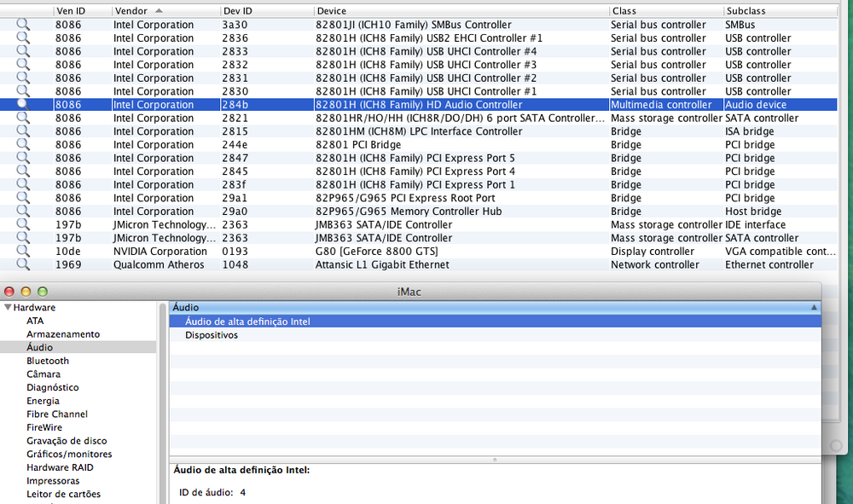Click the magnifier icon beside GeForce 8800 GTS

click(x=23, y=252)
